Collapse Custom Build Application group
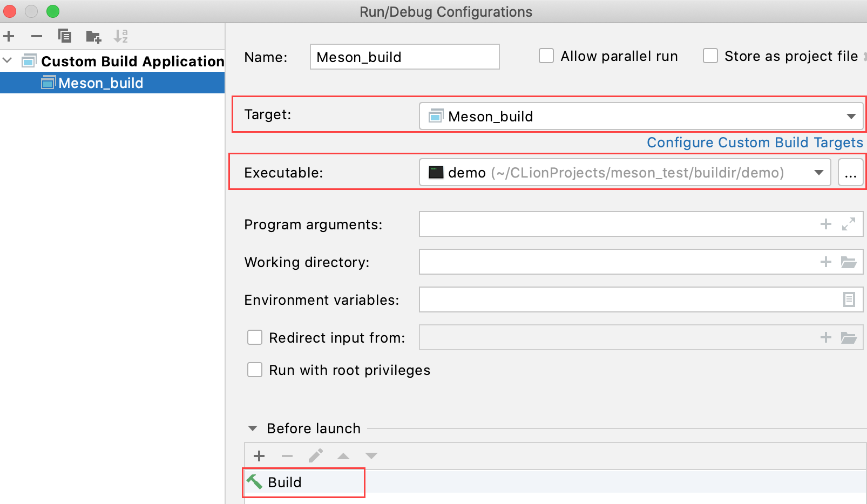Image resolution: width=867 pixels, height=504 pixels. [x=7, y=60]
